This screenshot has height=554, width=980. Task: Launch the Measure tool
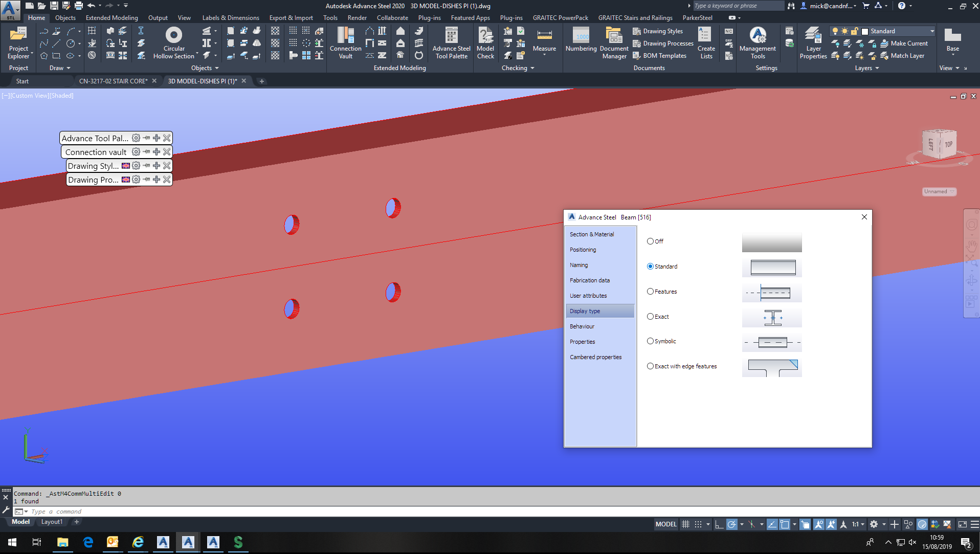[544, 42]
